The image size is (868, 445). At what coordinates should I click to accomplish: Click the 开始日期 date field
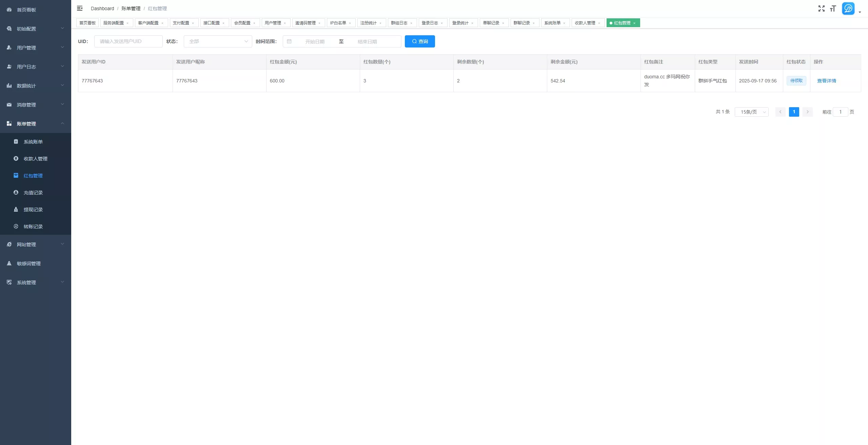(315, 41)
